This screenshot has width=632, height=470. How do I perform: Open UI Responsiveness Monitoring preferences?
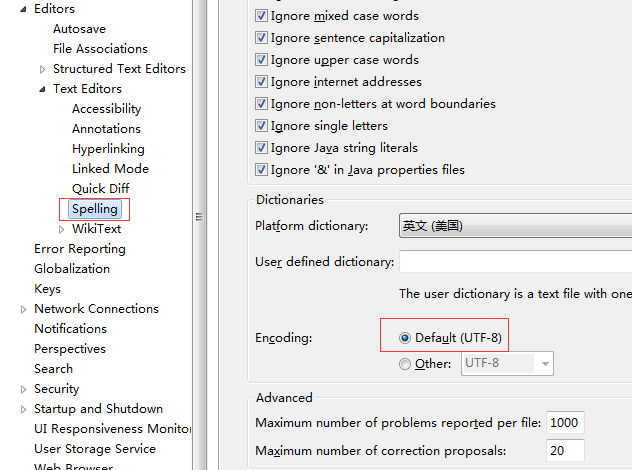pos(113,429)
